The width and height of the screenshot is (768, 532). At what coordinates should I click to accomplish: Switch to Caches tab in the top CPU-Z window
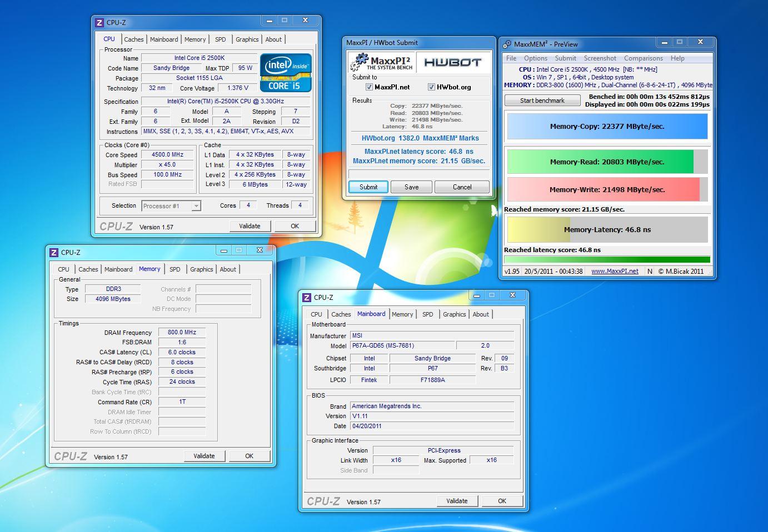tap(134, 39)
